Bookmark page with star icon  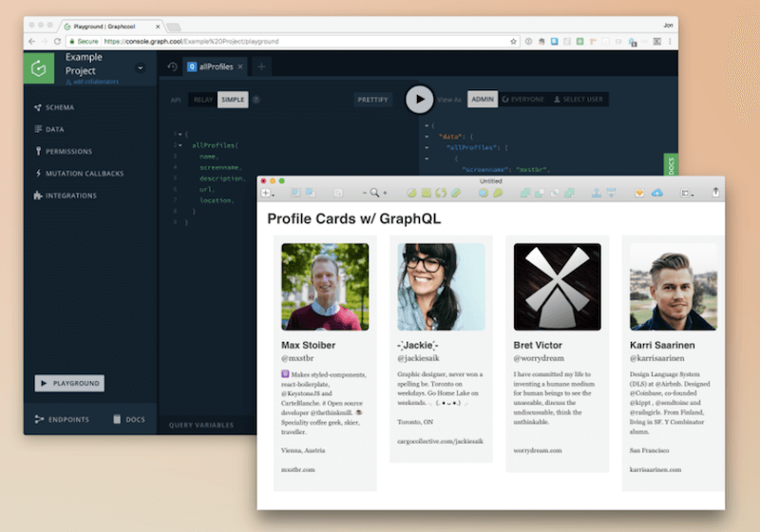click(513, 42)
